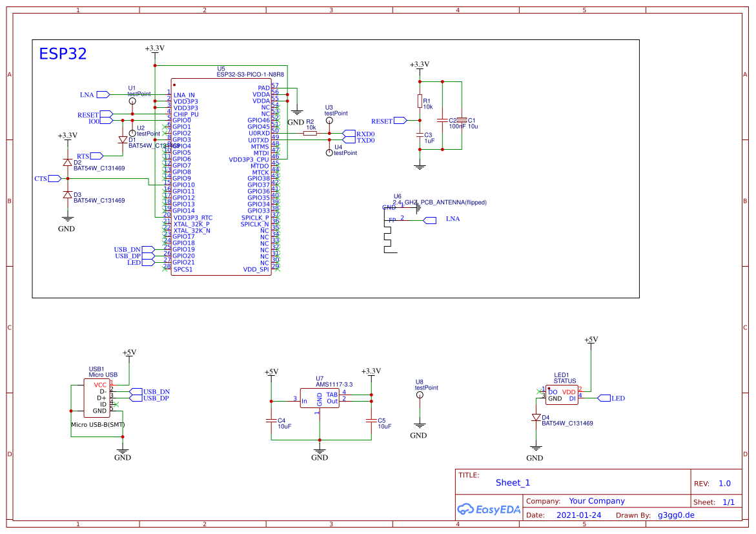Select diode D2 BAT54W_C131469
This screenshot has width=756, height=534.
[66, 162]
